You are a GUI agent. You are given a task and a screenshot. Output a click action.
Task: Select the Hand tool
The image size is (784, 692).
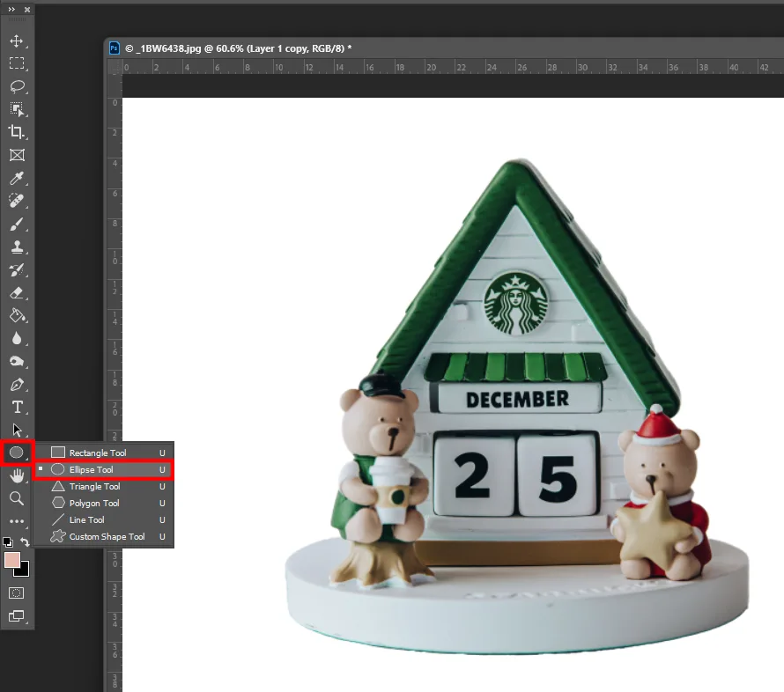[17, 475]
